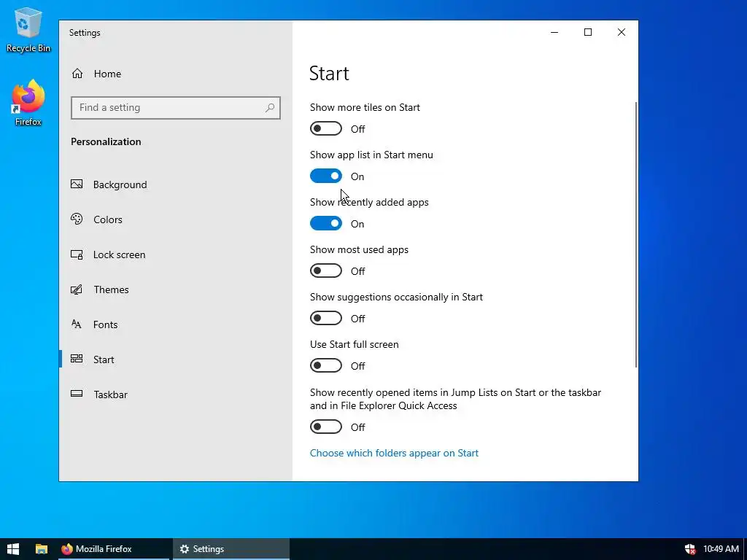This screenshot has width=747, height=560.
Task: Focus the Find a setting search box
Action: pos(175,108)
